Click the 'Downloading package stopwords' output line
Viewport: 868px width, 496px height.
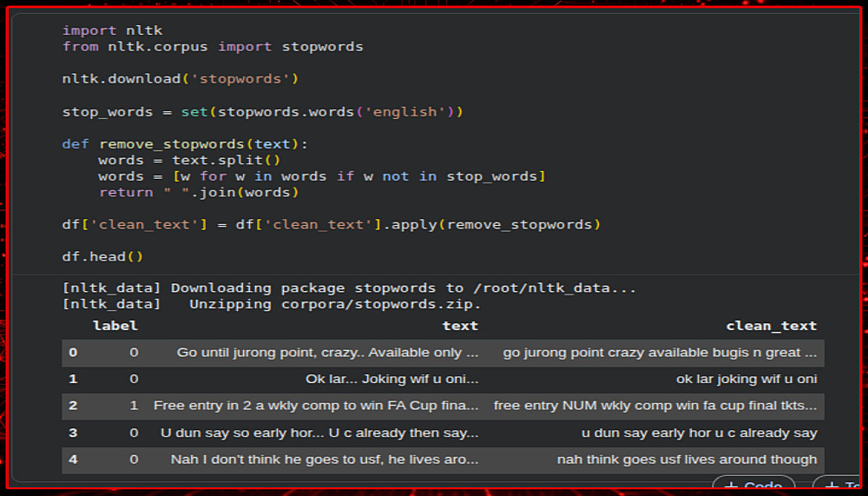[x=349, y=288]
